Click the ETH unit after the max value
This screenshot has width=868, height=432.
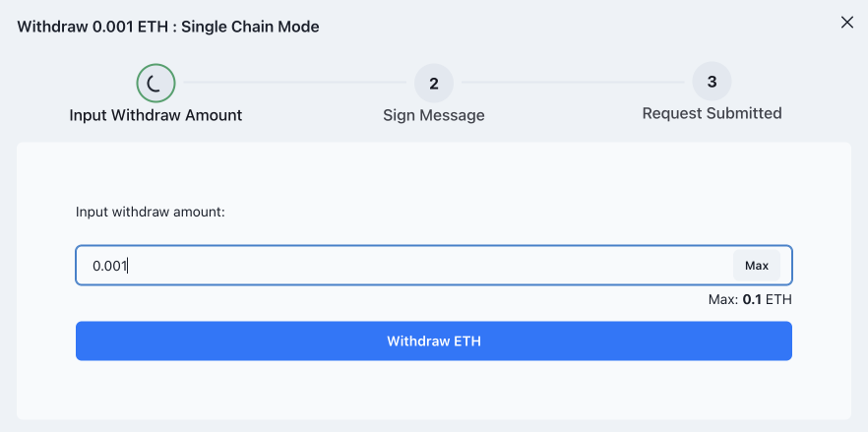coord(779,299)
